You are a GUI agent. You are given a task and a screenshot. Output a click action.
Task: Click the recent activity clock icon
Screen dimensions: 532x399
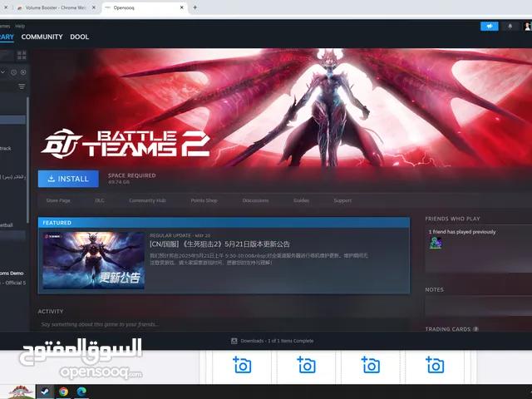coord(13,72)
